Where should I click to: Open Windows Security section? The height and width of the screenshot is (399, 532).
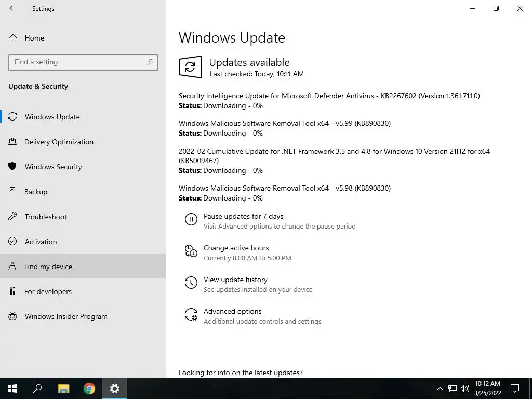83,167
